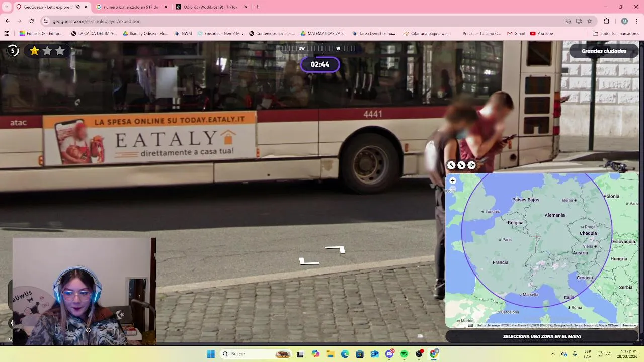Screen dimensions: 644x362
Task: Click the 'Selecciona una zona en el mapa' button
Action: click(542, 337)
